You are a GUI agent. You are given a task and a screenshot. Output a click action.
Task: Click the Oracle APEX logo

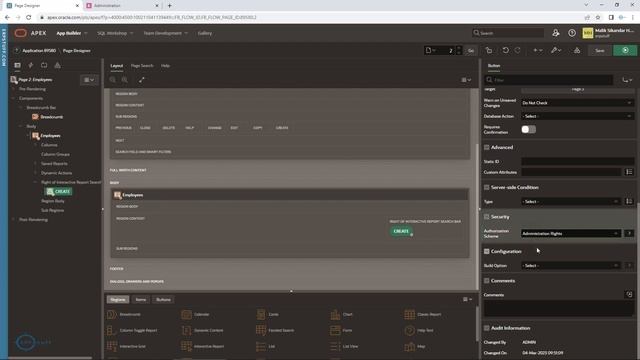pyautogui.click(x=31, y=33)
